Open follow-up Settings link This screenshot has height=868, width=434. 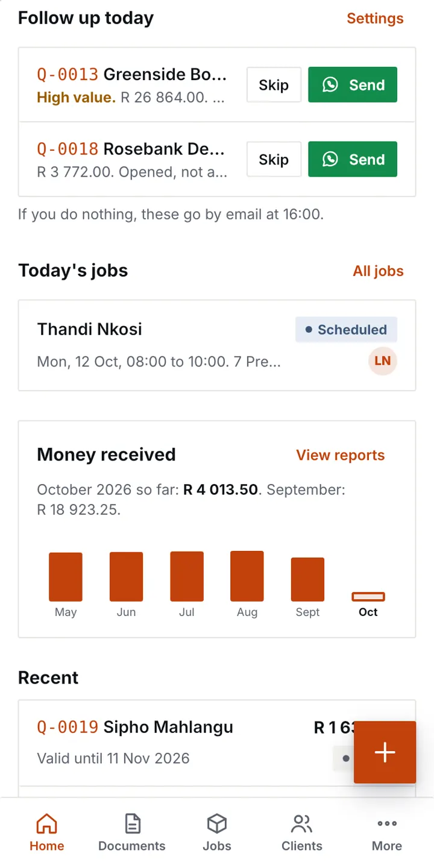(x=375, y=18)
